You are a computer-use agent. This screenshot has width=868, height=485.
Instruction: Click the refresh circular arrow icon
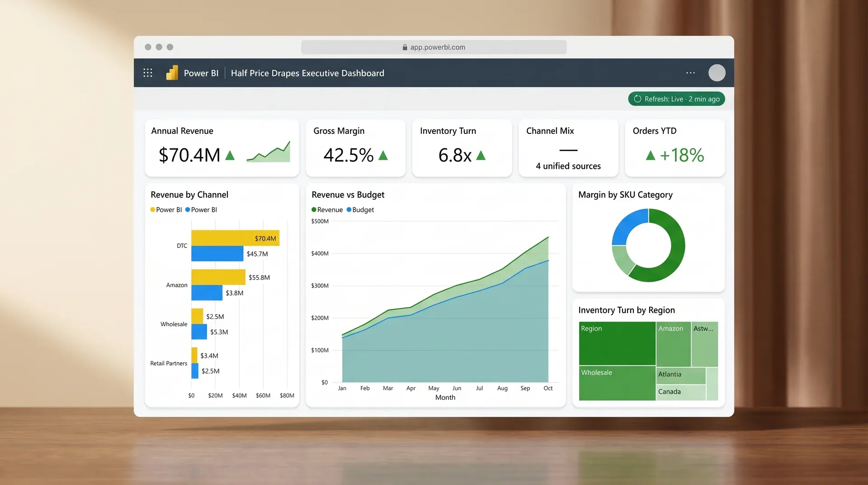(637, 99)
